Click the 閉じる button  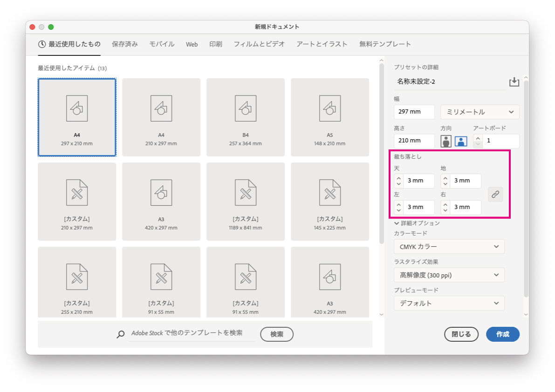click(x=461, y=334)
